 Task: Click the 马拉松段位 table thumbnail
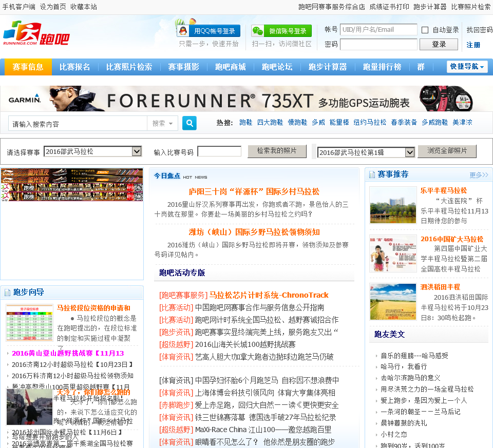pos(30,323)
